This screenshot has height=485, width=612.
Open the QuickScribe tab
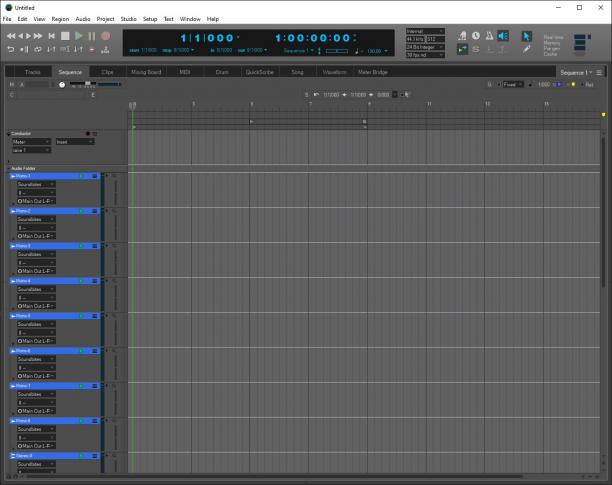click(x=260, y=72)
